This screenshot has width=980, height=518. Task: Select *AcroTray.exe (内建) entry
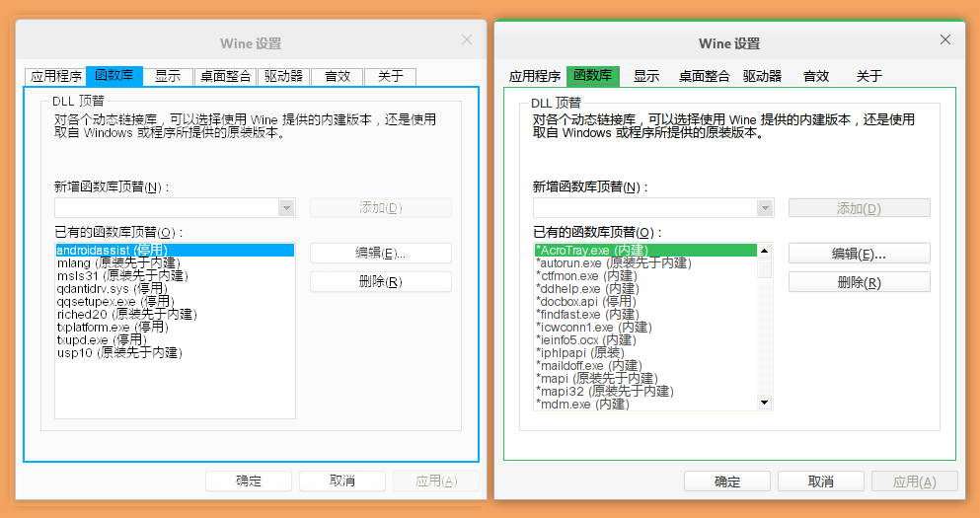coord(645,250)
